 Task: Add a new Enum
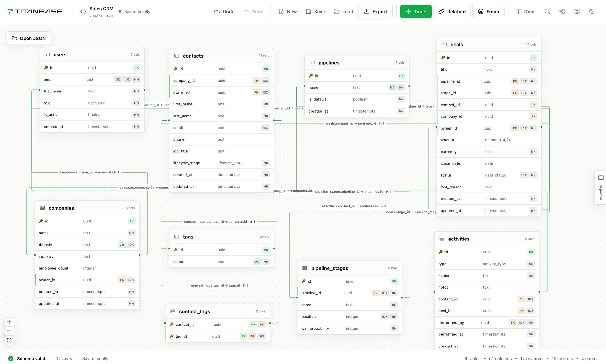pyautogui.click(x=488, y=12)
